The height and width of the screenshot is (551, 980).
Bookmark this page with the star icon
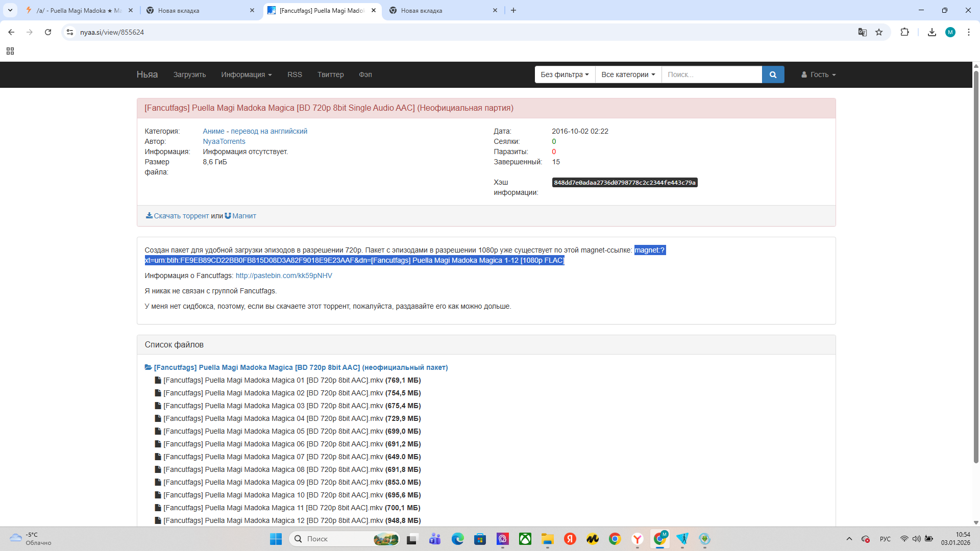tap(879, 32)
